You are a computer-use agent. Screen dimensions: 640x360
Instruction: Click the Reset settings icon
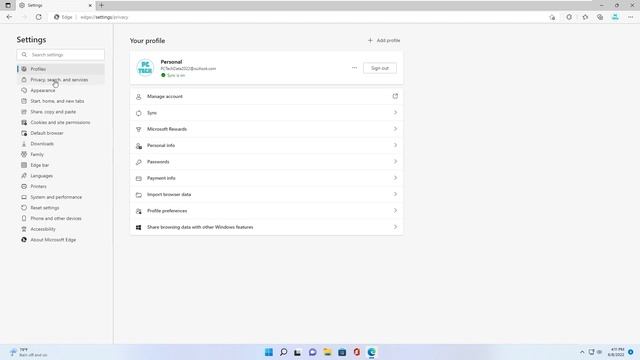[x=24, y=208]
